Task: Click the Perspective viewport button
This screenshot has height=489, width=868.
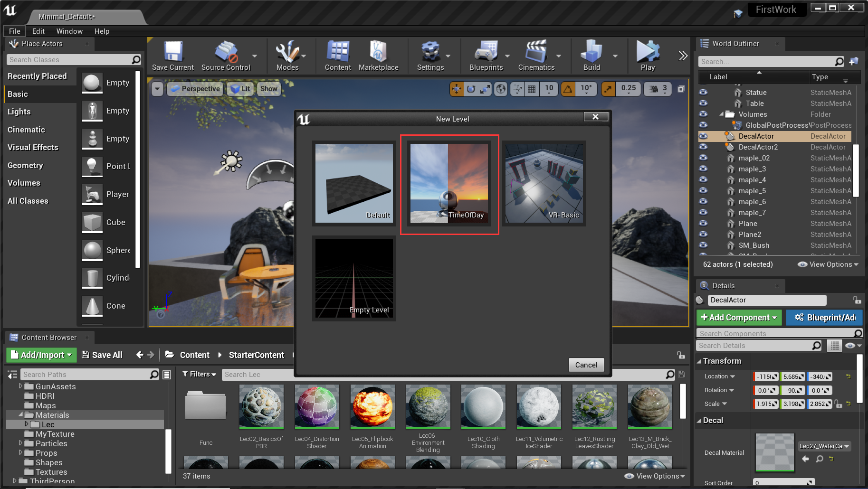Action: (195, 89)
